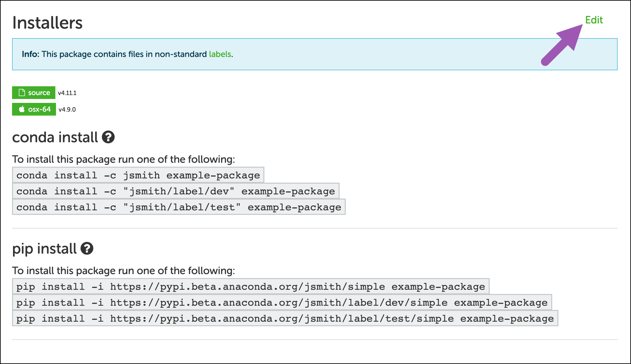
Task: Click the pip jsmith/simple install command
Action: point(250,287)
